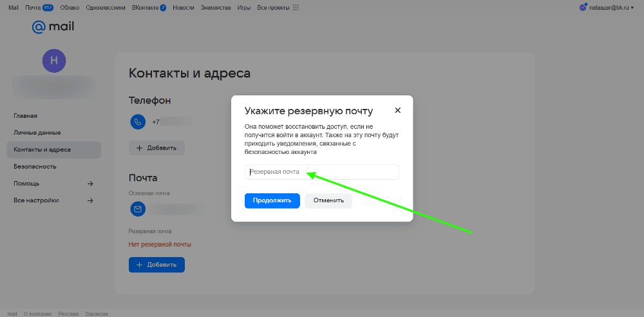Open Новости in top bar
Image resolution: width=644 pixels, height=317 pixels.
click(x=183, y=8)
